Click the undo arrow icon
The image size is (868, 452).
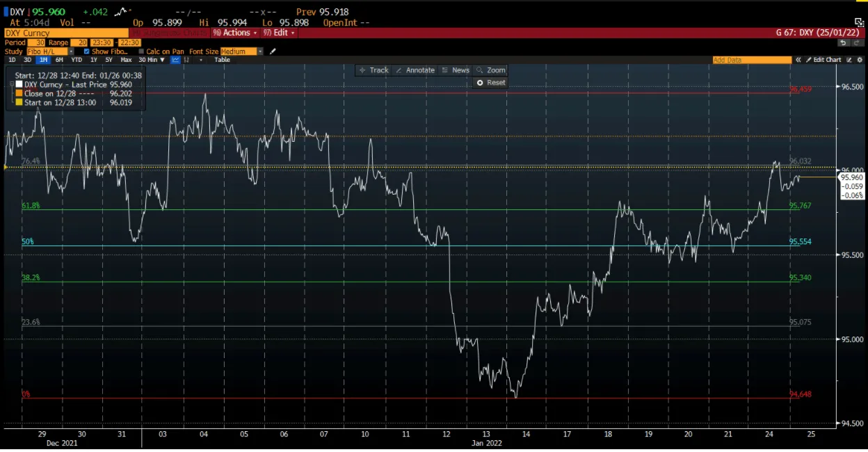click(x=842, y=42)
